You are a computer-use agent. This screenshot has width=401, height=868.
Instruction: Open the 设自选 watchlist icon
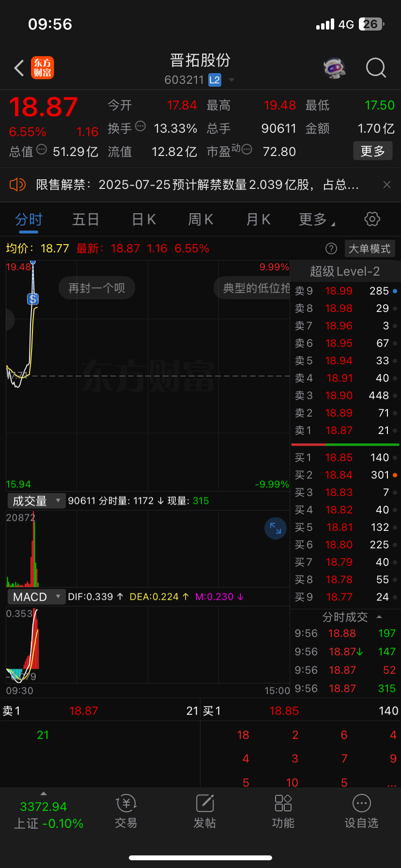362,811
